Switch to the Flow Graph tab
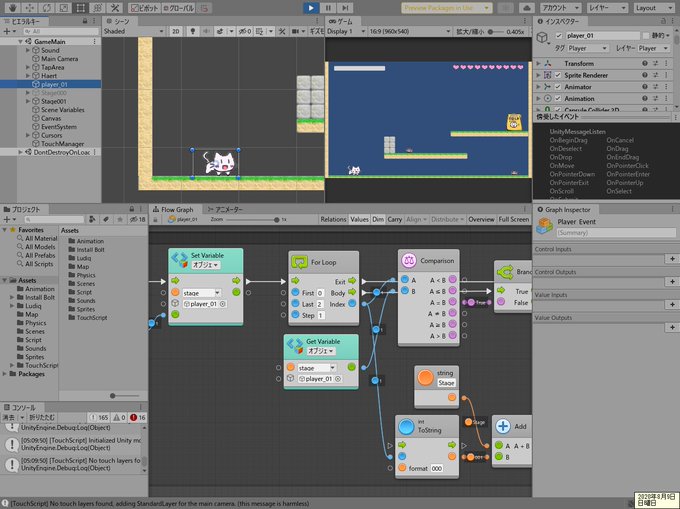 pos(173,209)
